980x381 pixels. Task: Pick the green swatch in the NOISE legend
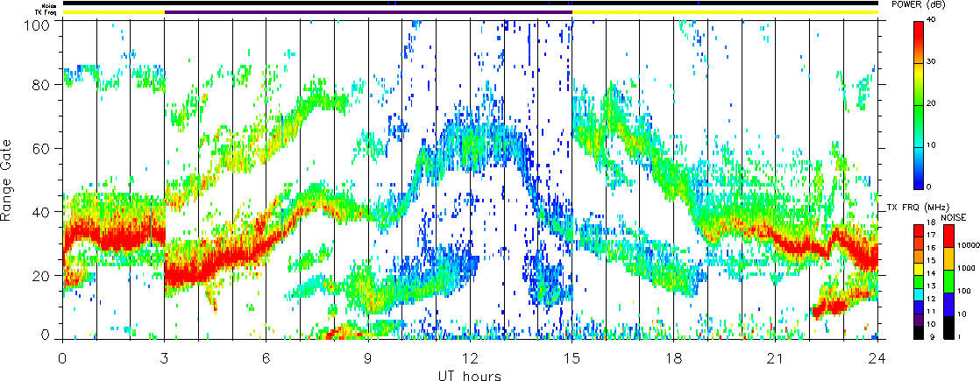click(948, 282)
